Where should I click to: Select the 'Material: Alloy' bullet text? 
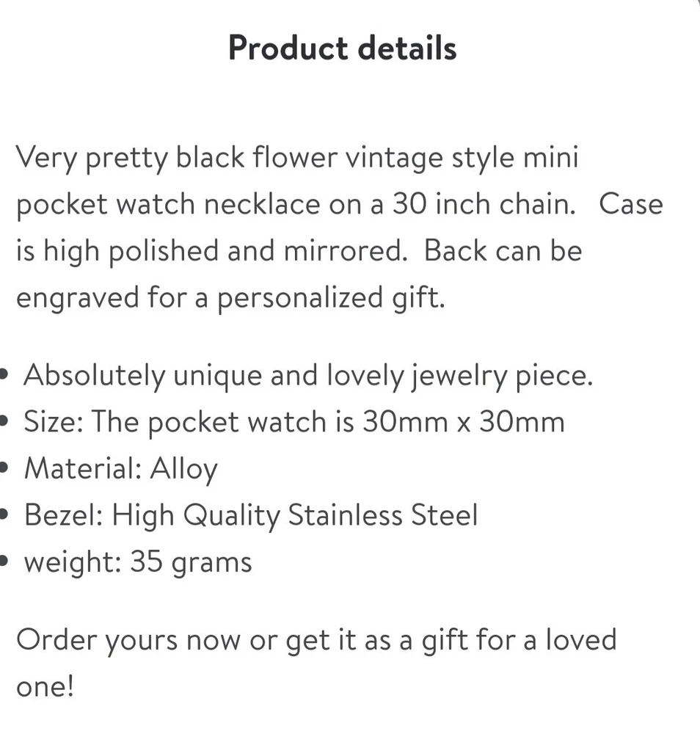pyautogui.click(x=121, y=469)
